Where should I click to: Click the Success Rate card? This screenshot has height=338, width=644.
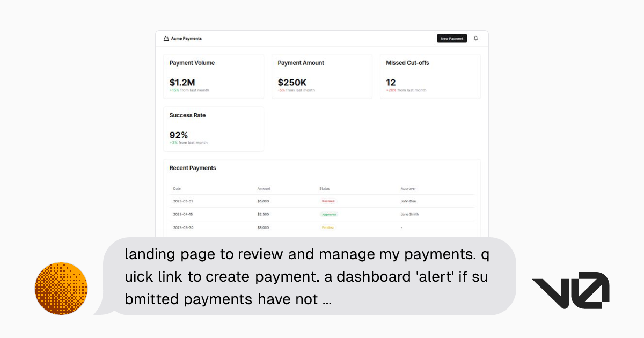[x=214, y=129]
